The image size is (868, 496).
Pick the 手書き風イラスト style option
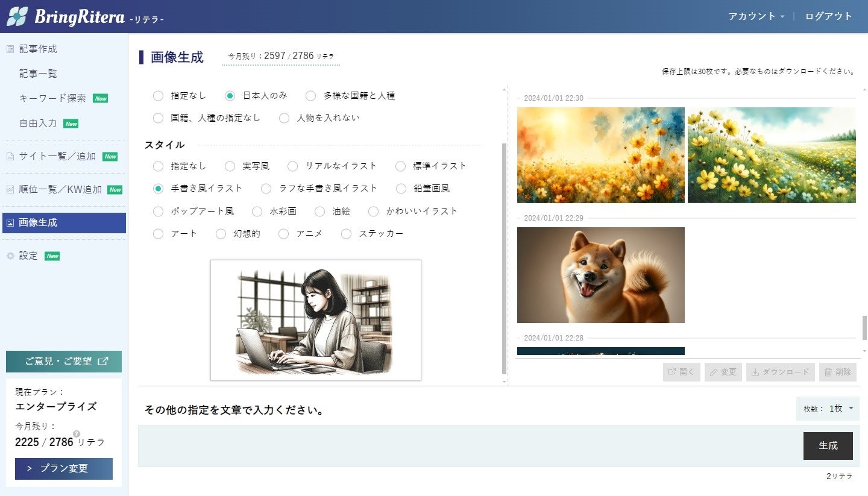[x=158, y=189]
